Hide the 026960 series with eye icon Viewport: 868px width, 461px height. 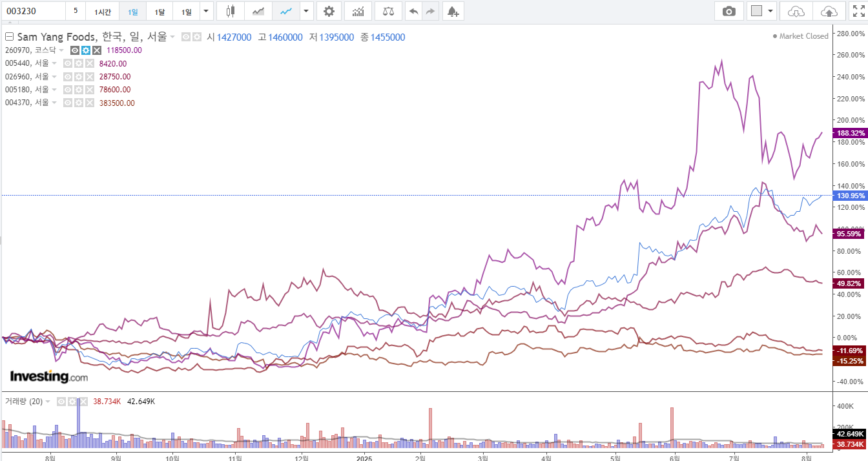[x=67, y=76]
